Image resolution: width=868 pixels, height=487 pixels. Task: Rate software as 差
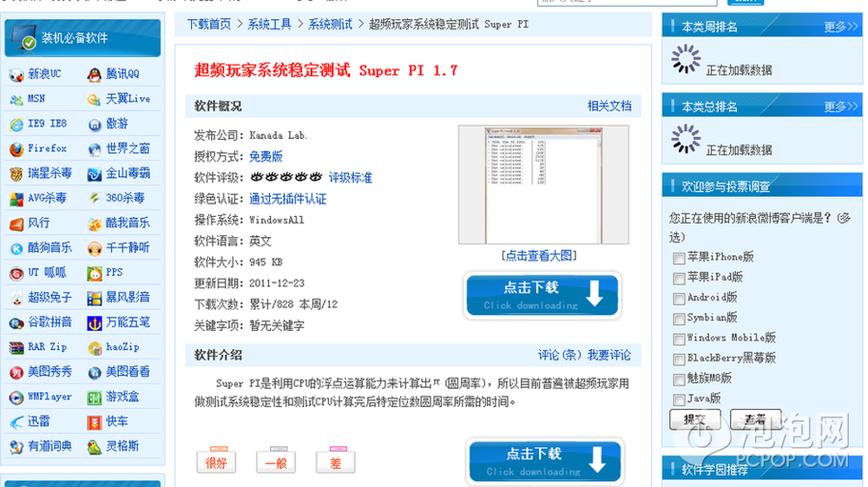coord(335,460)
